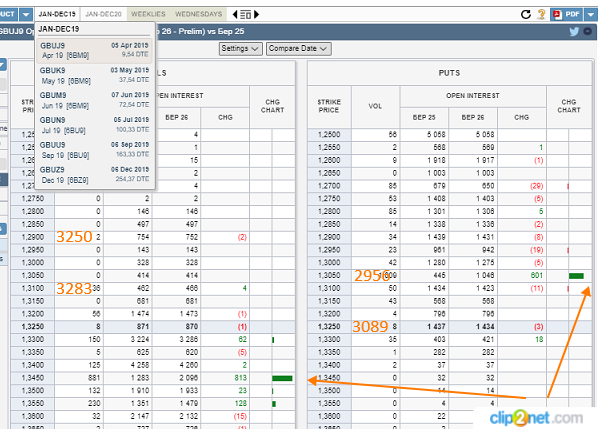The image size is (613, 435).
Task: Click calls CHG CHART column header
Action: pos(272,106)
